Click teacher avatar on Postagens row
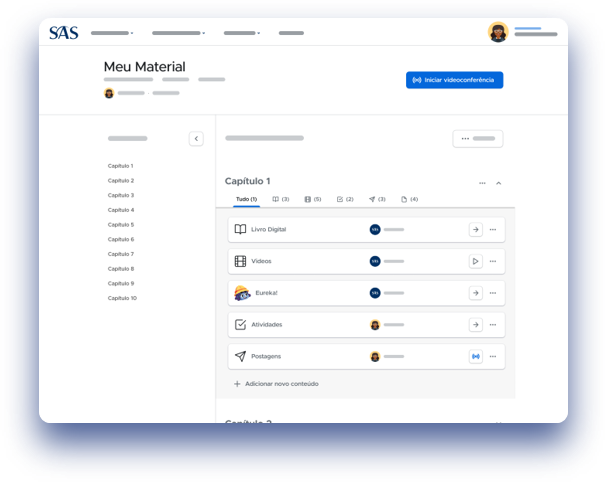This screenshot has width=607, height=482. click(375, 357)
